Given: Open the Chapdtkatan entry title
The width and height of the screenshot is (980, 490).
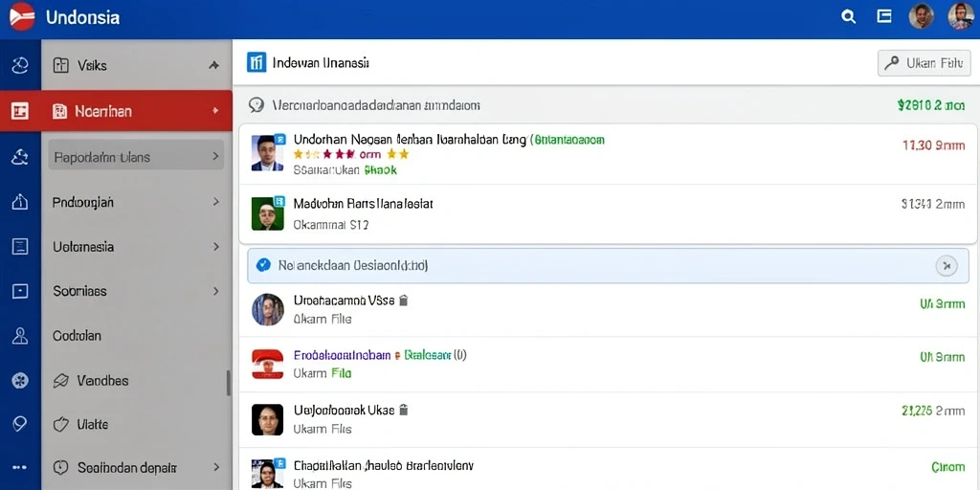Looking at the screenshot, I should (383, 465).
